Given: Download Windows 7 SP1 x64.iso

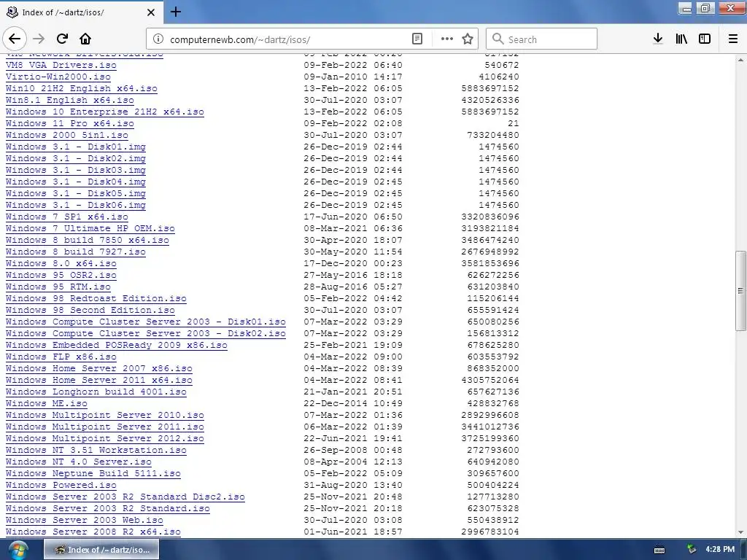Looking at the screenshot, I should [66, 217].
